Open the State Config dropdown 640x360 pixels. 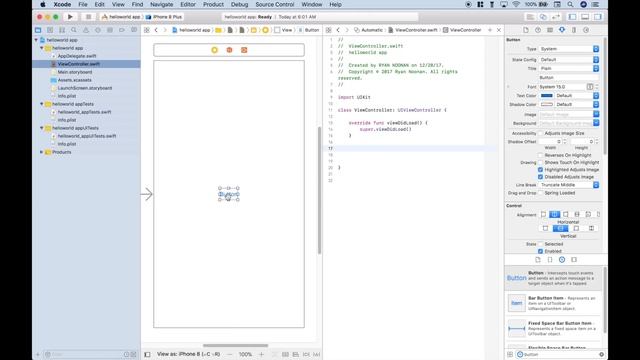[569, 60]
